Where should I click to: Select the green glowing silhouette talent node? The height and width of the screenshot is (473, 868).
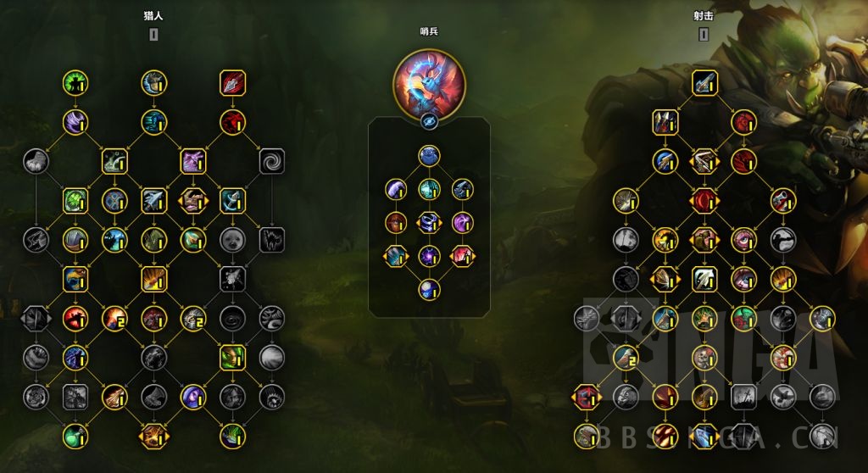point(75,83)
